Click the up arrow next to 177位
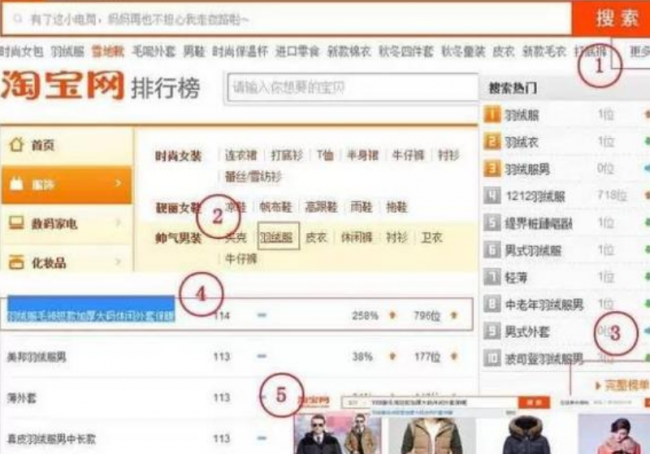650x454 pixels. [x=454, y=356]
